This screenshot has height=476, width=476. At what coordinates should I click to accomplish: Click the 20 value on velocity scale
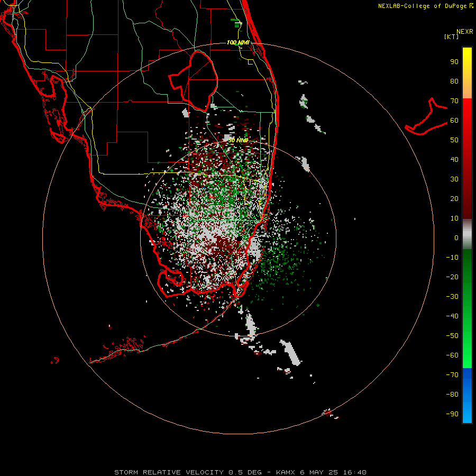[x=454, y=199]
